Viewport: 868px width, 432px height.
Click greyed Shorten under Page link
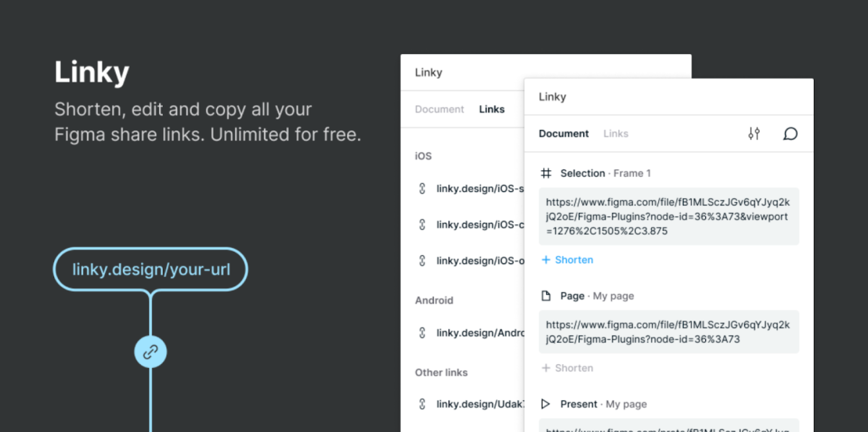[x=567, y=367]
